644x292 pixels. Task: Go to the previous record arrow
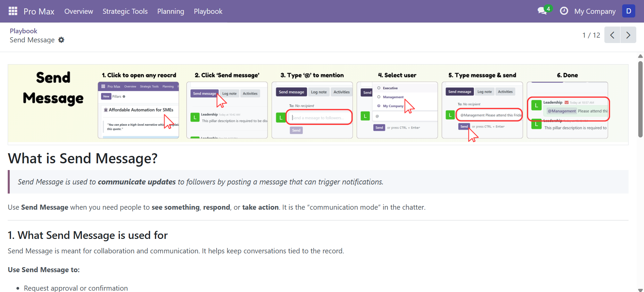coord(612,35)
